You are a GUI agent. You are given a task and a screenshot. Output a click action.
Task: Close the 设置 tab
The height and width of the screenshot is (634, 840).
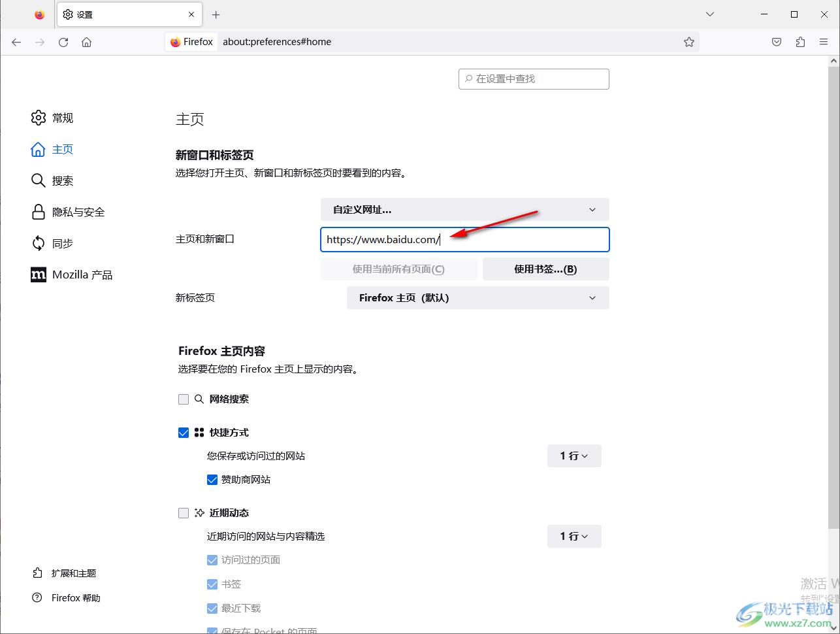pos(191,14)
